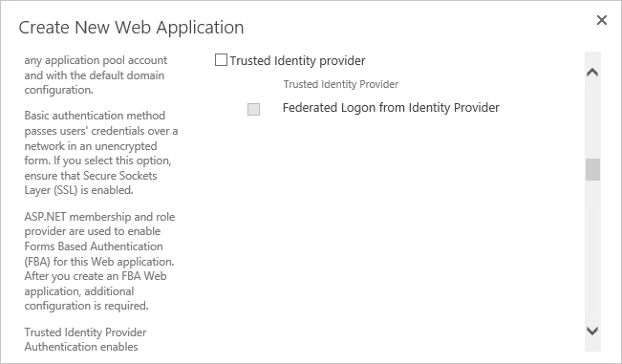Click the 'Secure Sockets Layer (SSL)' text

91,182
